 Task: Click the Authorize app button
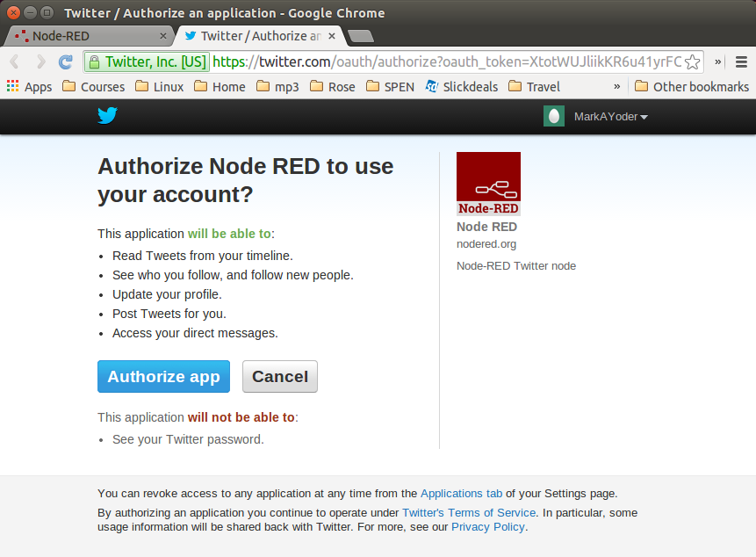pyautogui.click(x=163, y=376)
